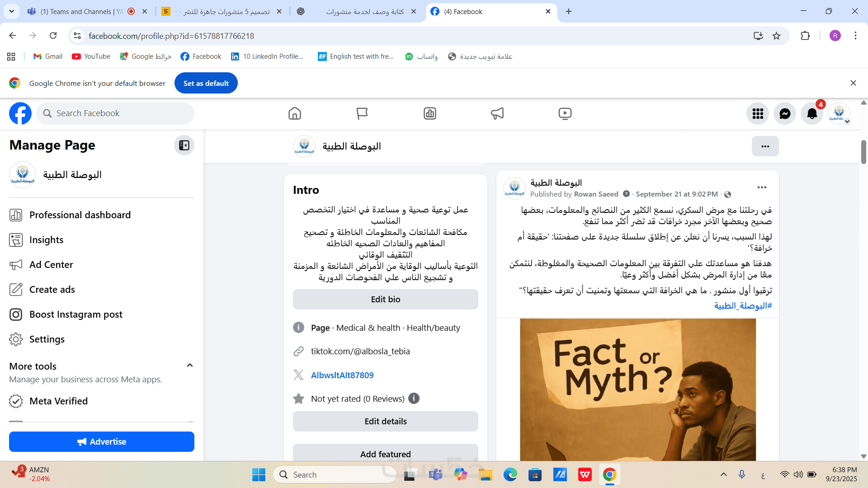This screenshot has width=868, height=488.
Task: Click the page vertical scrollbar thumb
Action: pos(863,151)
